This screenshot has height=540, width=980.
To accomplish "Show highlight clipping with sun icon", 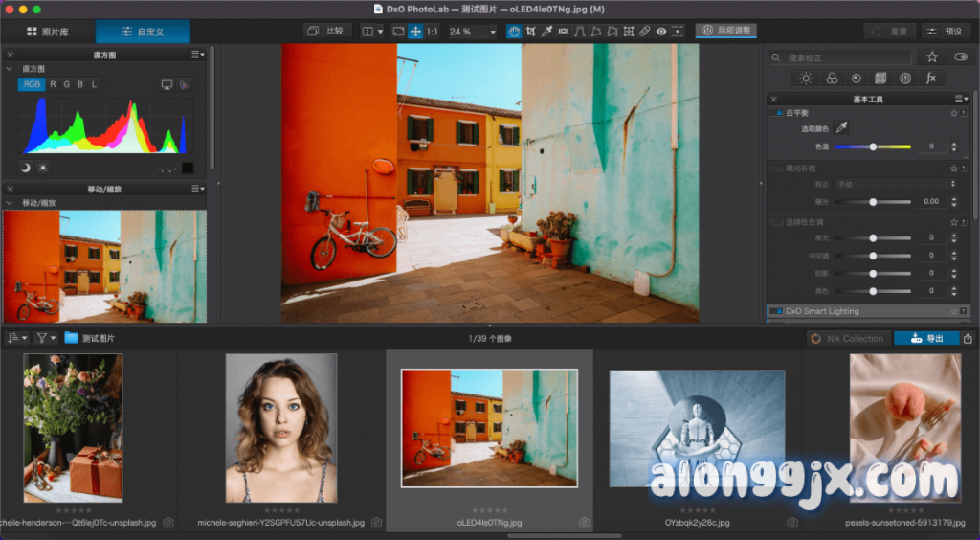I will point(41,168).
